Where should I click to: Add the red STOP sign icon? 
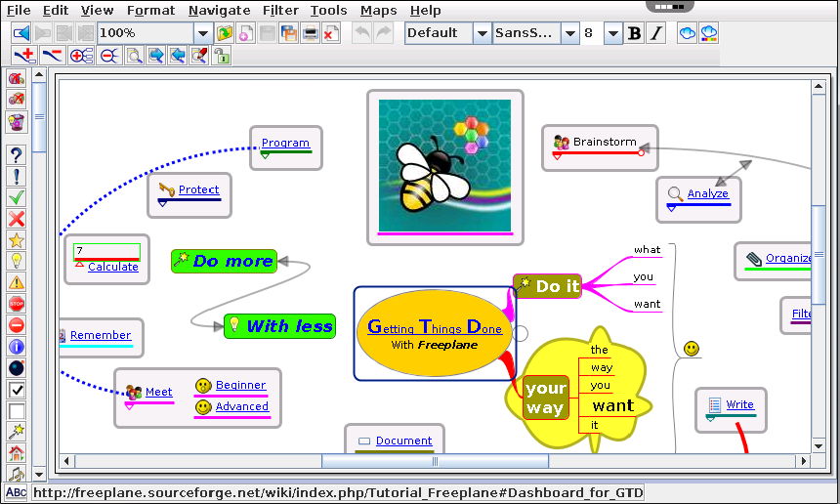click(x=17, y=304)
